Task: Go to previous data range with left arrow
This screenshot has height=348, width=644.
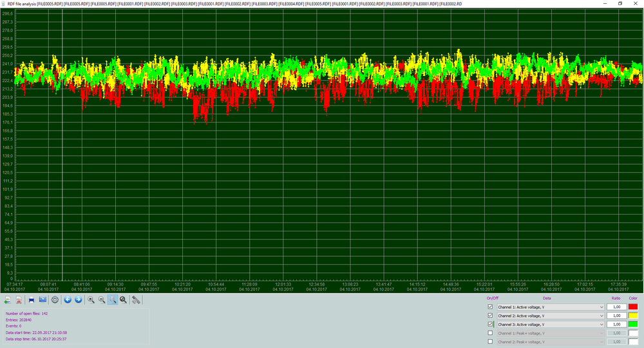Action: coord(68,300)
